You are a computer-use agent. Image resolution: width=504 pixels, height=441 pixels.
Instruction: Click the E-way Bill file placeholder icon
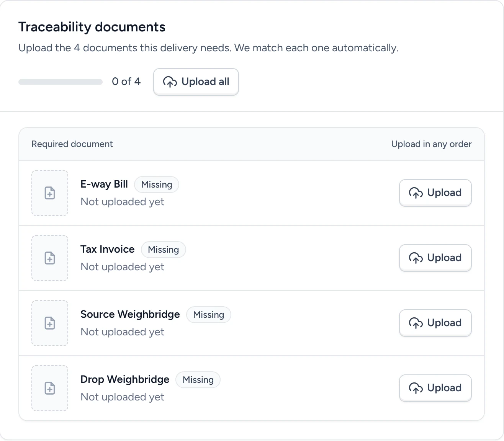coord(50,193)
